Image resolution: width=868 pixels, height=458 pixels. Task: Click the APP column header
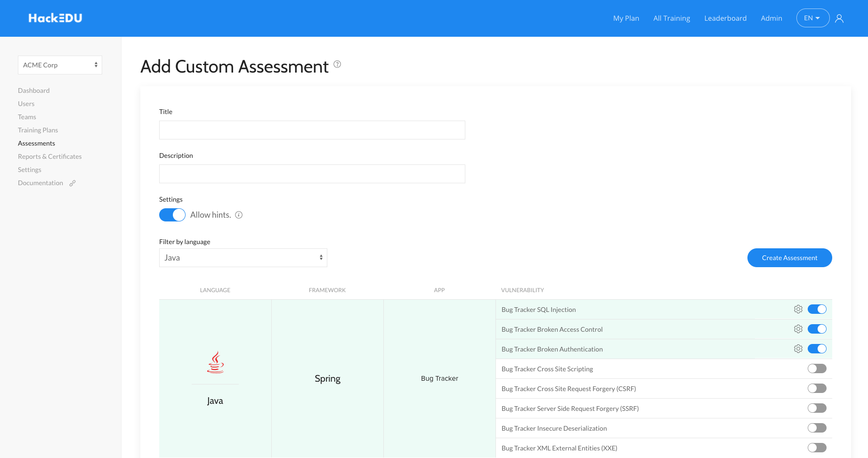coord(439,290)
